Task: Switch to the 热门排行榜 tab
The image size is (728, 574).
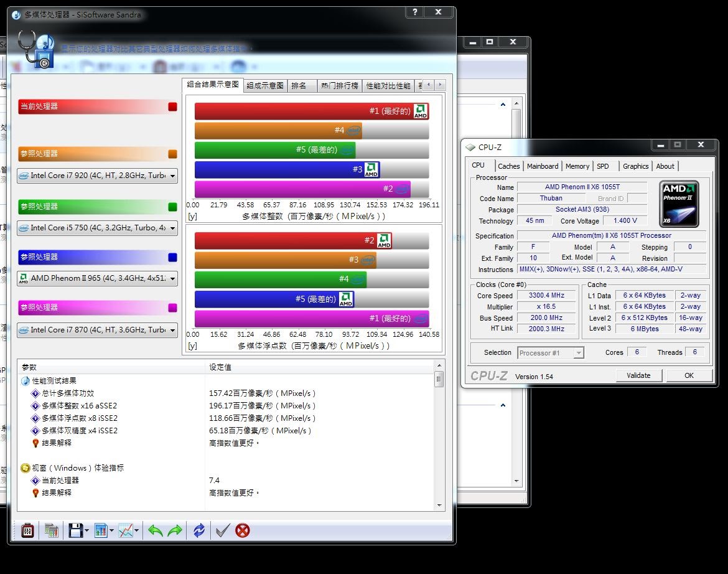Action: 339,85
